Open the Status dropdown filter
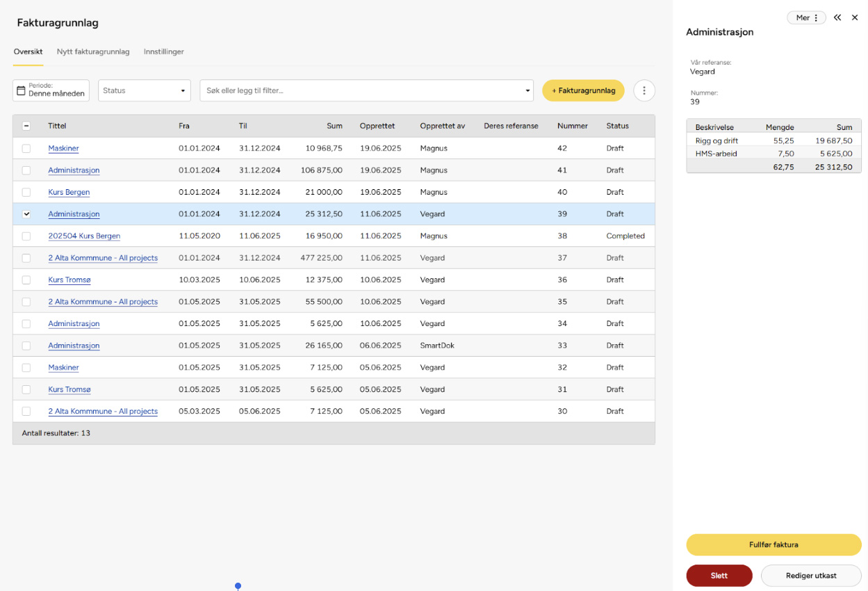 pos(145,90)
